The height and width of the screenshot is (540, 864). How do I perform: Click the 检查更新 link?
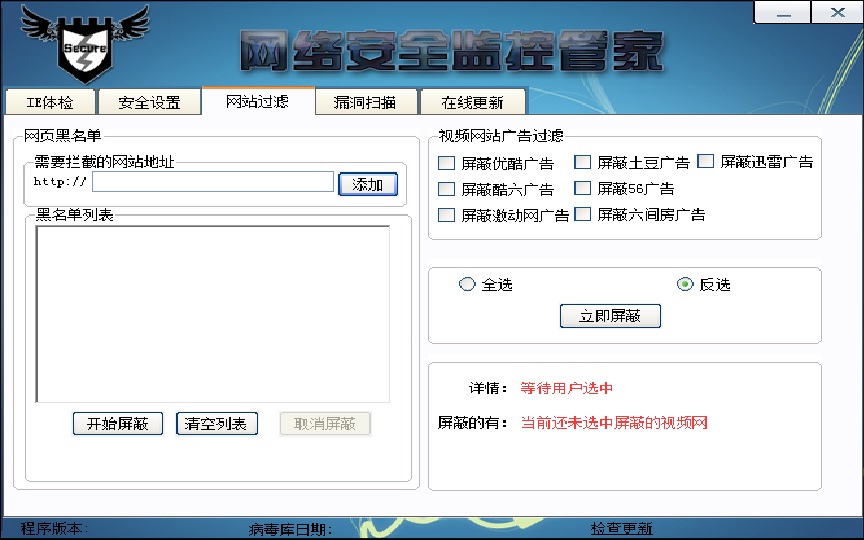[x=621, y=529]
